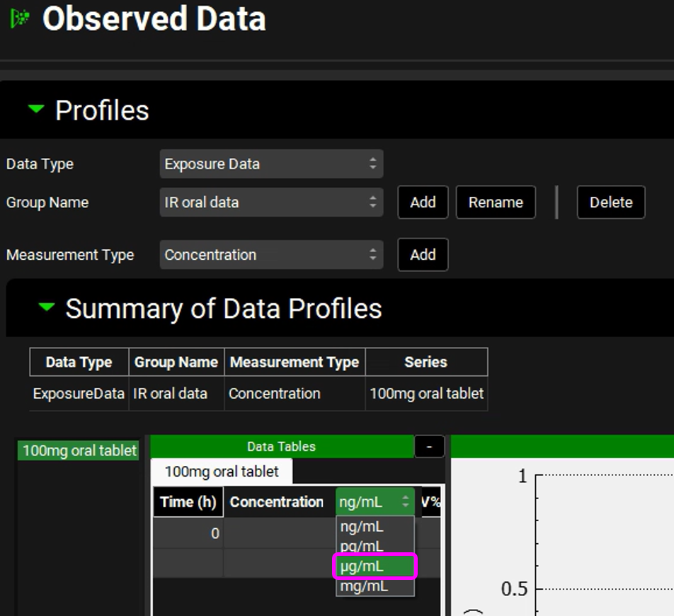Click the 100mg oral tablet Series cell
The width and height of the screenshot is (674, 616).
(x=426, y=394)
